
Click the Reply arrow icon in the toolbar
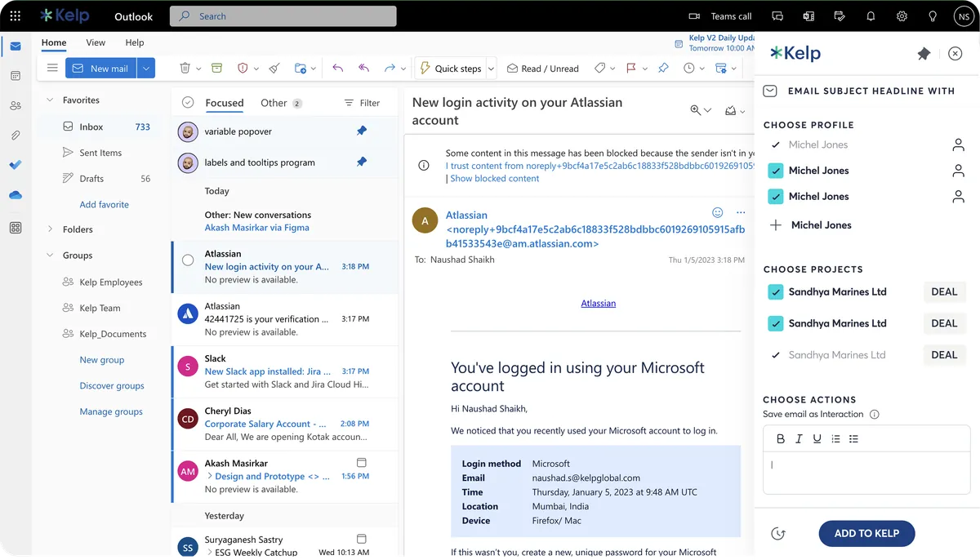pyautogui.click(x=338, y=69)
